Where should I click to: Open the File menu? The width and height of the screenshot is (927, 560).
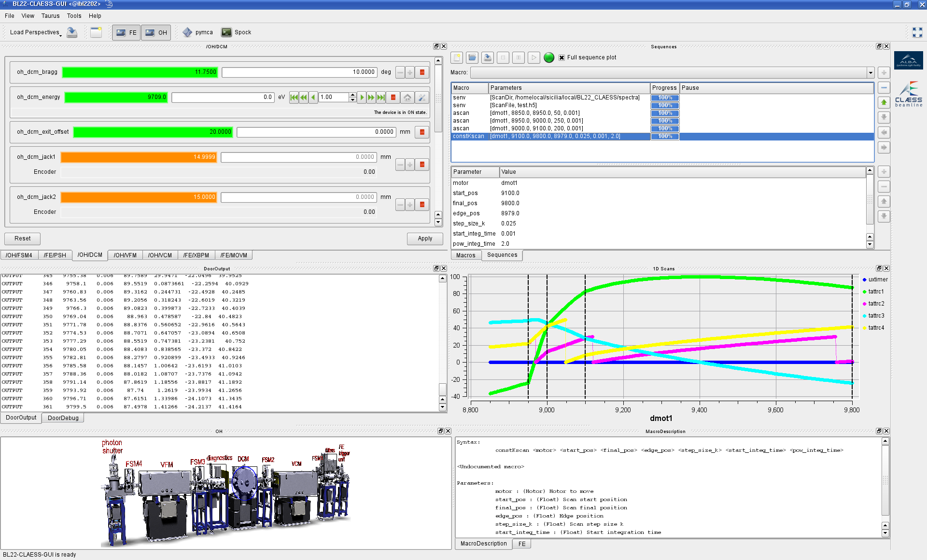pyautogui.click(x=9, y=16)
